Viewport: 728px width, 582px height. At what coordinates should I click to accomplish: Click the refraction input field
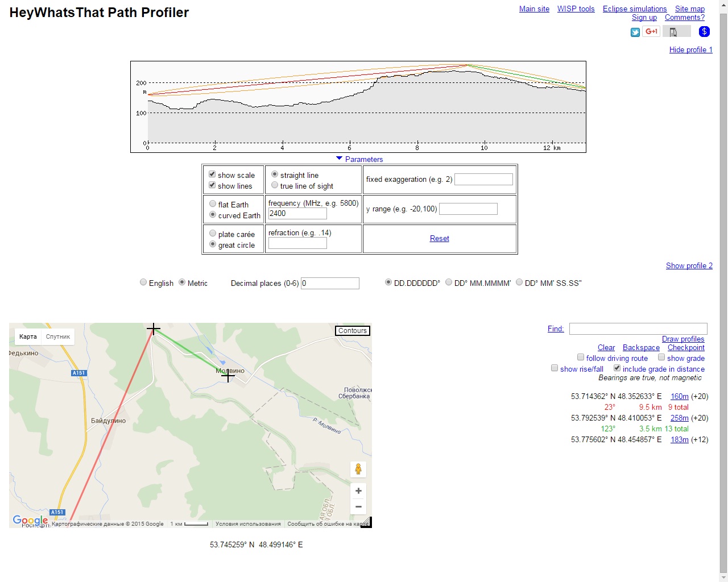click(x=297, y=243)
